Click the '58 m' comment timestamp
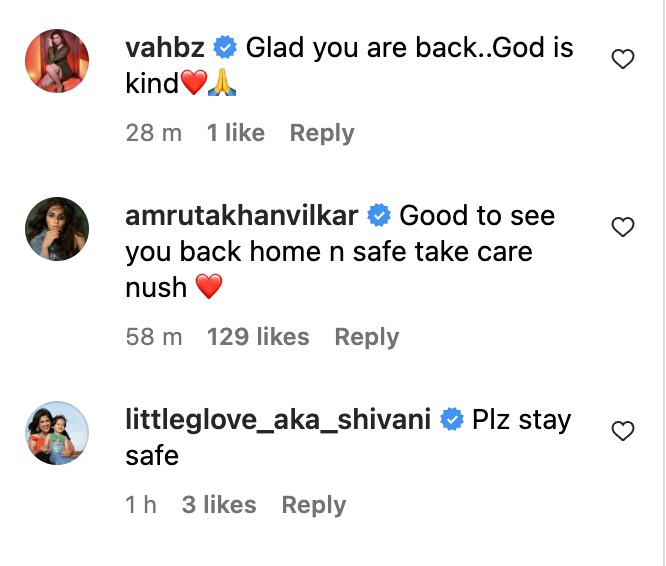 click(154, 337)
